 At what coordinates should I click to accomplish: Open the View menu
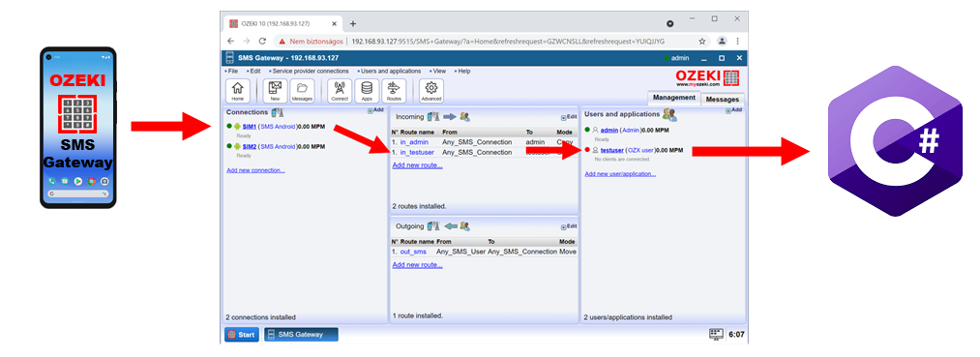(437, 72)
